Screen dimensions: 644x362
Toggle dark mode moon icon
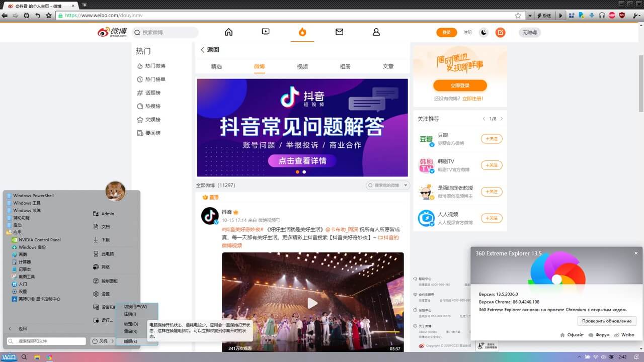pyautogui.click(x=484, y=32)
